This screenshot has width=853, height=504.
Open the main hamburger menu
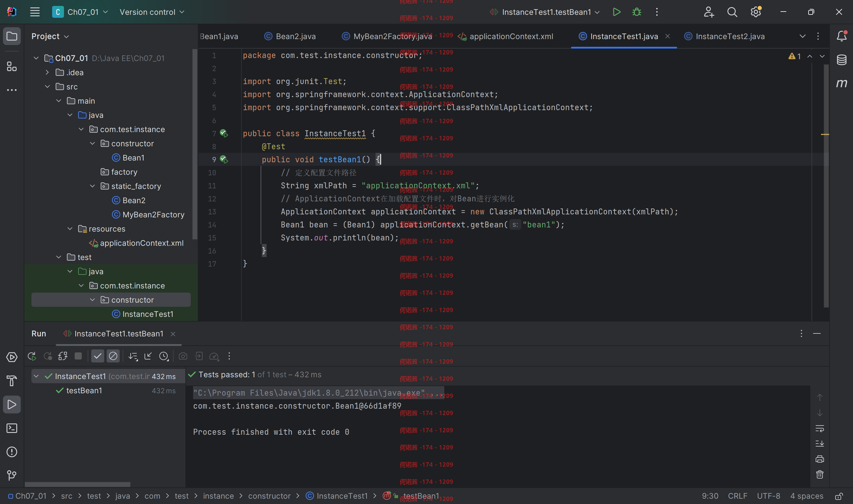[x=35, y=12]
